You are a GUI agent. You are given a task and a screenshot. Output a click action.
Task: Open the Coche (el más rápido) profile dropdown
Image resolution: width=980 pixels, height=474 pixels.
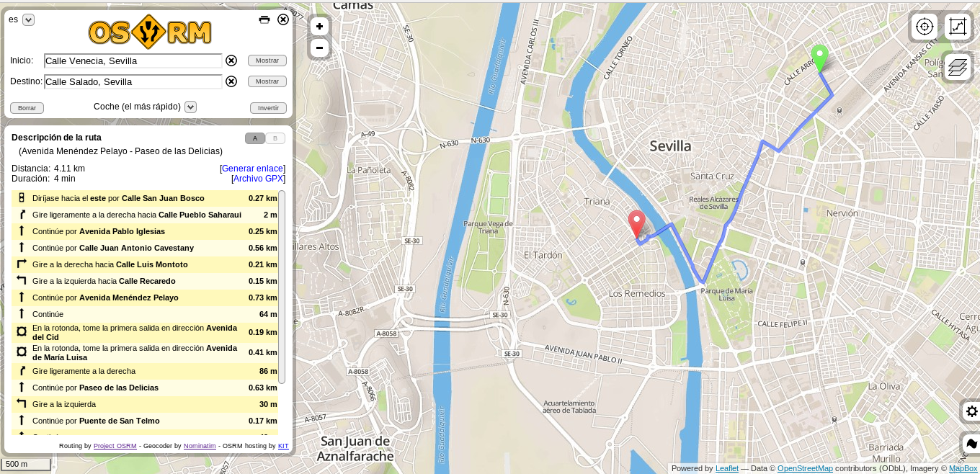191,107
